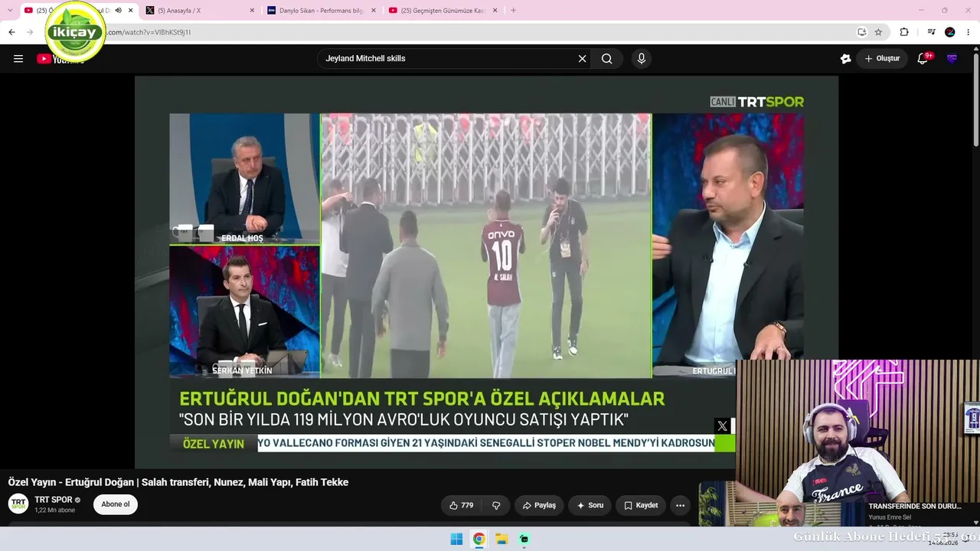This screenshot has width=980, height=551.
Task: Open a new browser tab
Action: point(513,11)
